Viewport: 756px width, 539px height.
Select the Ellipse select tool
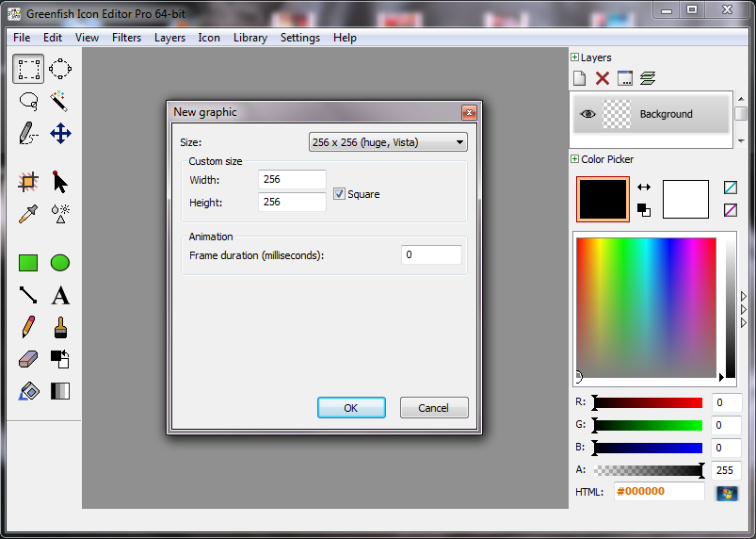click(x=60, y=69)
